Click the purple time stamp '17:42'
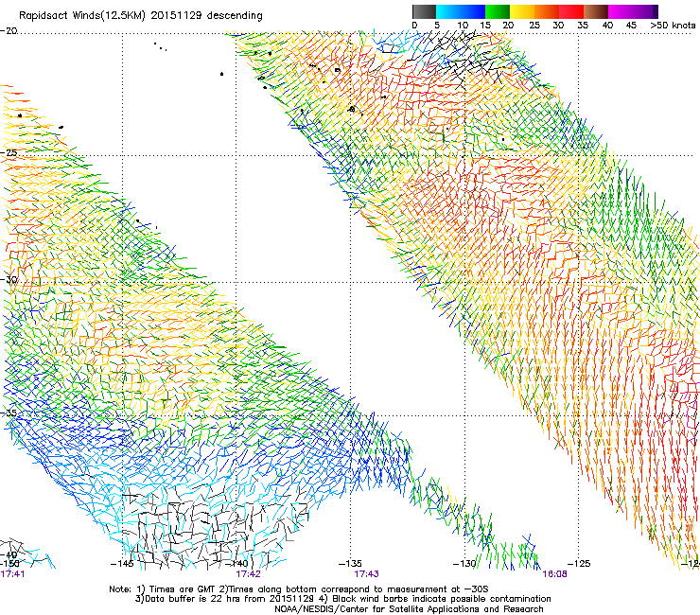The height and width of the screenshot is (615, 700). pos(248,574)
